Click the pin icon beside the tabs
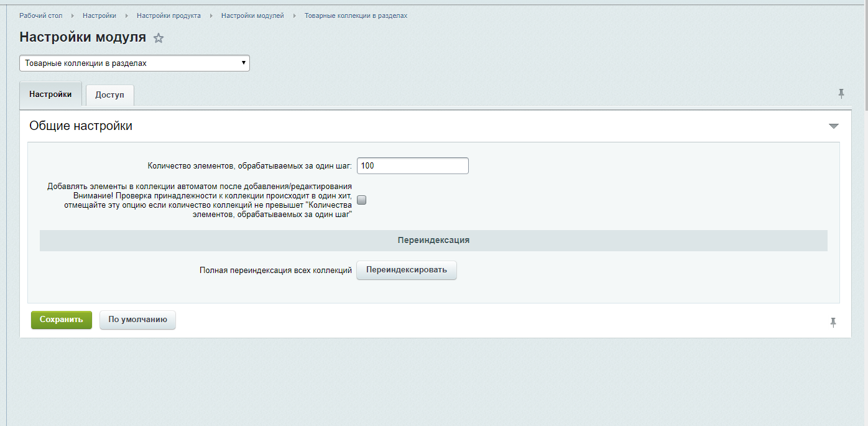Image resolution: width=868 pixels, height=426 pixels. coord(841,94)
